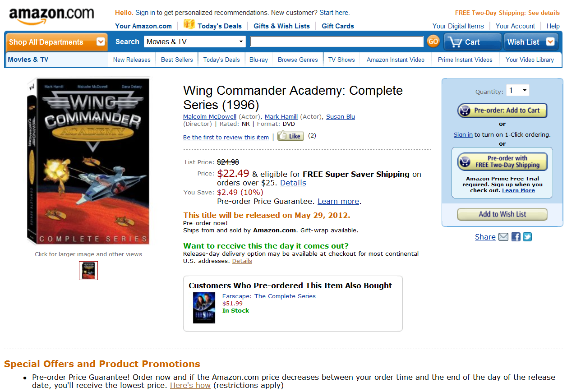
Task: Share this item on Twitter
Action: [527, 237]
